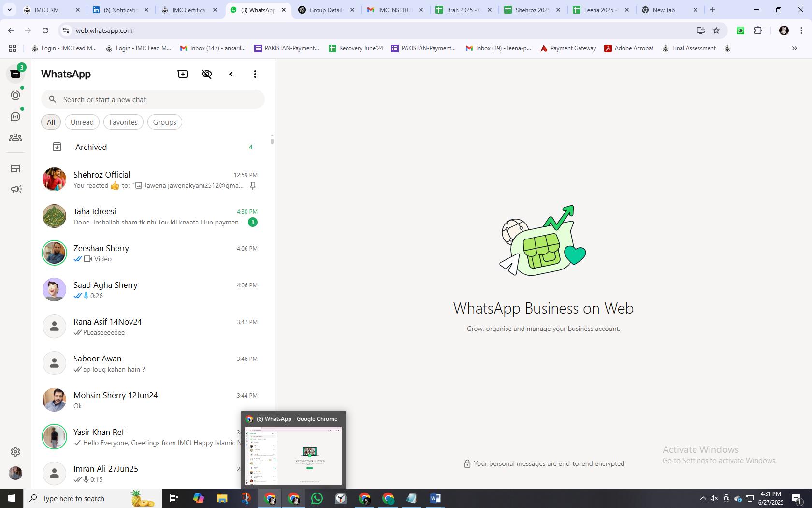812x508 pixels.
Task: Bookmark this page with star icon
Action: point(716,30)
